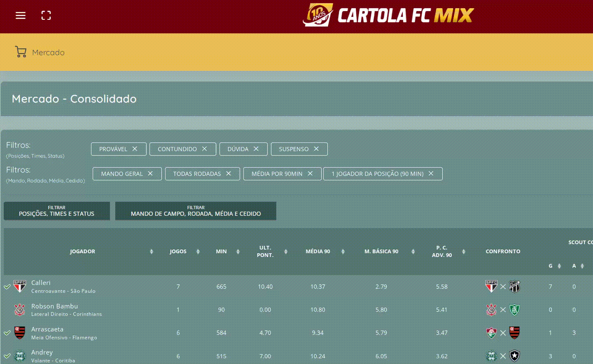Open the hamburger navigation menu

[21, 16]
